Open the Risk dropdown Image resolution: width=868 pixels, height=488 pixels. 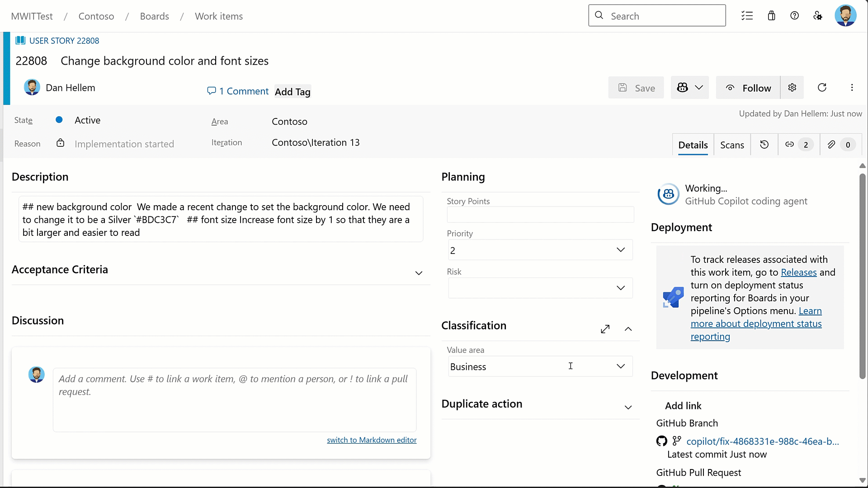540,288
